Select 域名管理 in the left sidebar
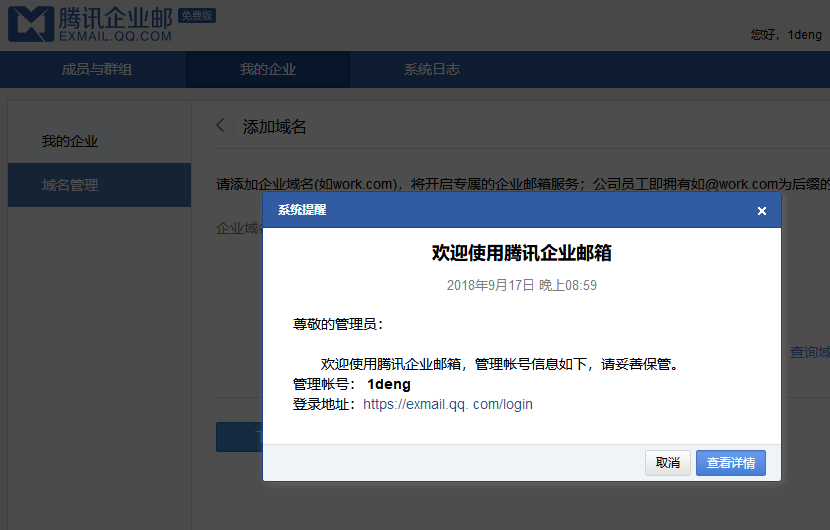 100,185
